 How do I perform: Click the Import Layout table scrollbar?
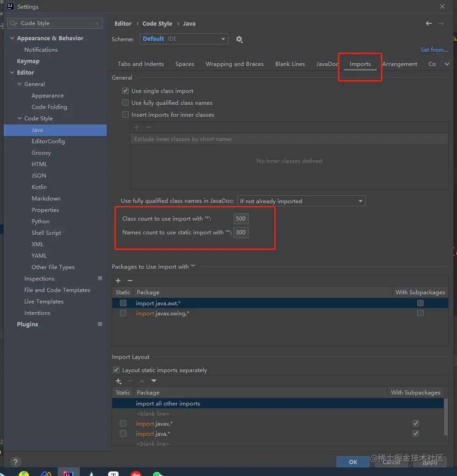pyautogui.click(x=446, y=416)
